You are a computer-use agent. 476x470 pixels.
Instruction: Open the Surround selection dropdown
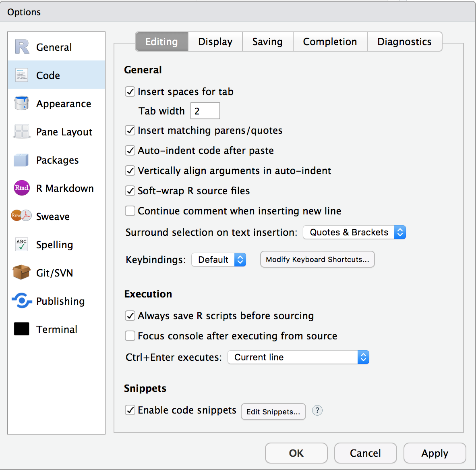[x=354, y=232]
